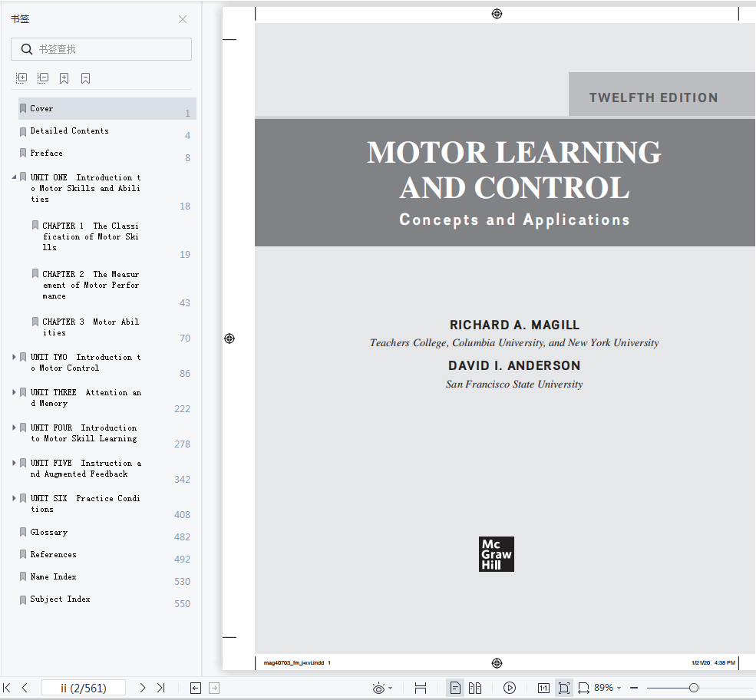The height and width of the screenshot is (700, 756).
Task: Select UNIT THREE Attention and Memory
Action: click(85, 398)
